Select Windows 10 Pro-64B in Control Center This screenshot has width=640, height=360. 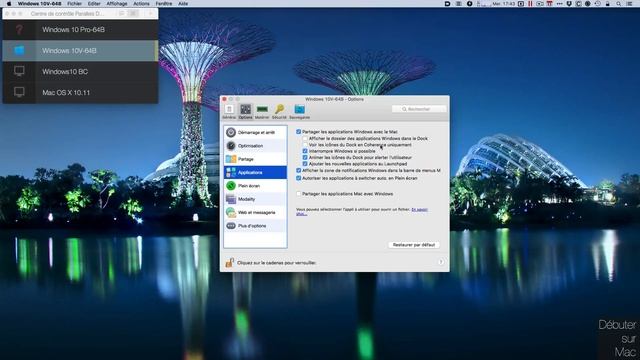[80, 30]
